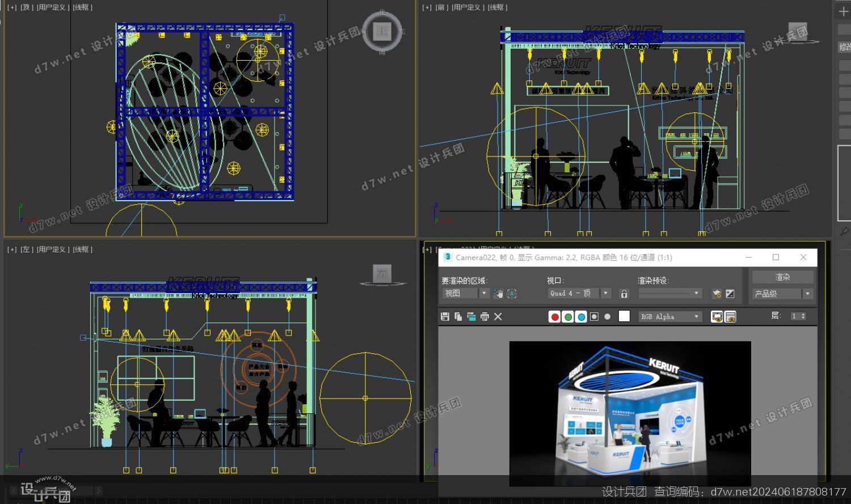Image resolution: width=851 pixels, height=504 pixels.
Task: Select the ViewCube in the front viewport
Action: tap(798, 32)
